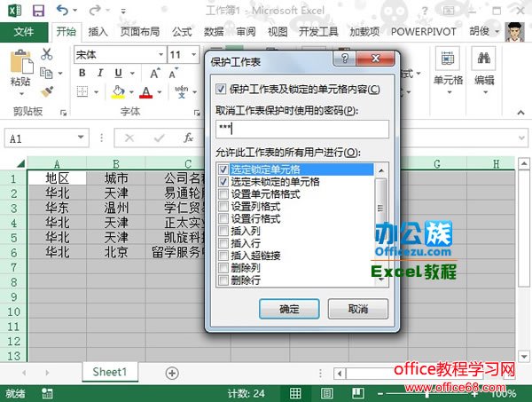The height and width of the screenshot is (402, 532).
Task: Select the Sheet1 worksheet tab
Action: pyautogui.click(x=110, y=372)
